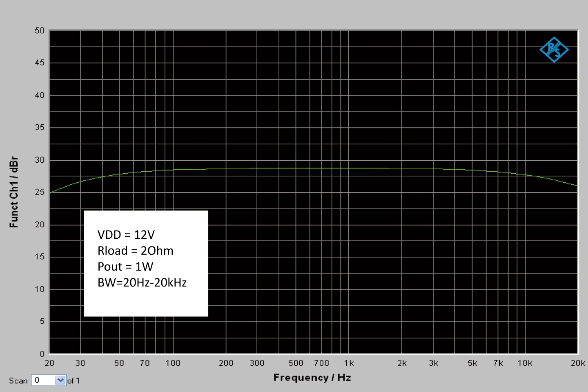Click the green trace at the 1k gridline
Image resolution: width=588 pixels, height=392 pixels.
pos(349,168)
